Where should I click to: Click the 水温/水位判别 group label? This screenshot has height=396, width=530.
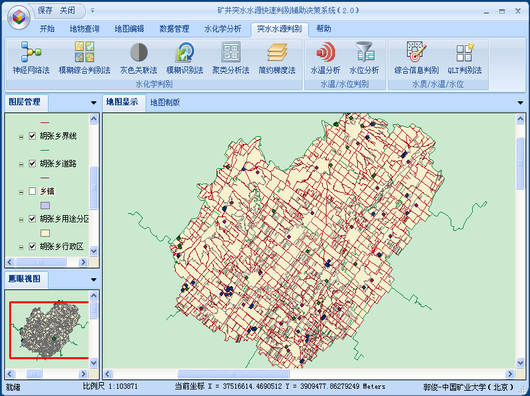[x=344, y=84]
